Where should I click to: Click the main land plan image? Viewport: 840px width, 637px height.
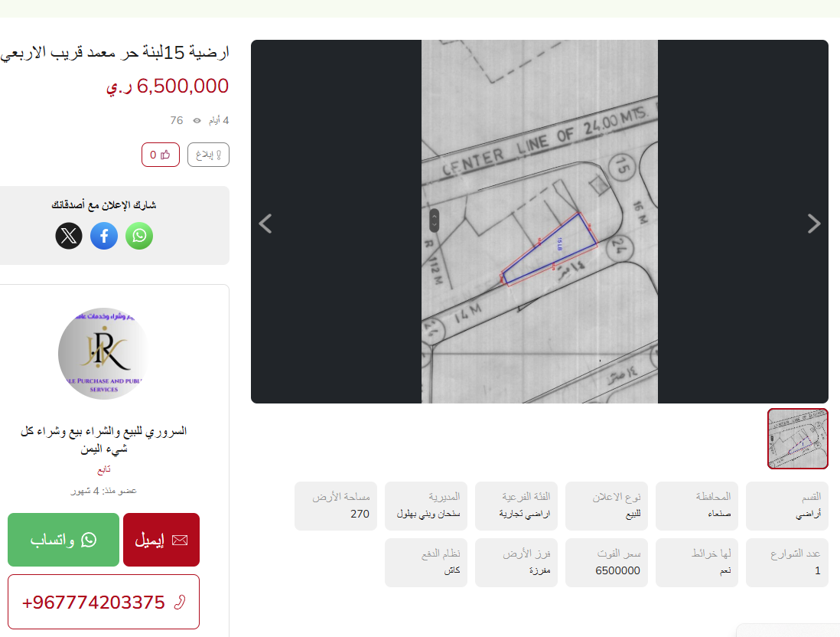[539, 221]
